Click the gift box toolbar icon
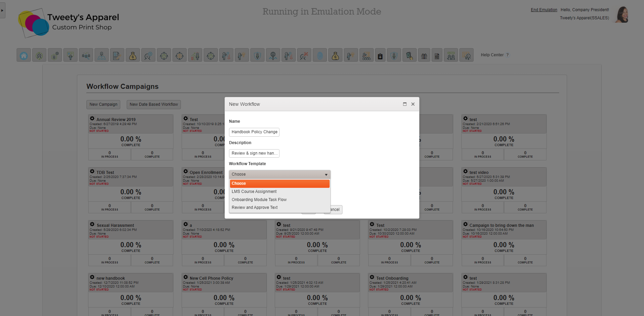The height and width of the screenshot is (316, 644). pos(424,55)
